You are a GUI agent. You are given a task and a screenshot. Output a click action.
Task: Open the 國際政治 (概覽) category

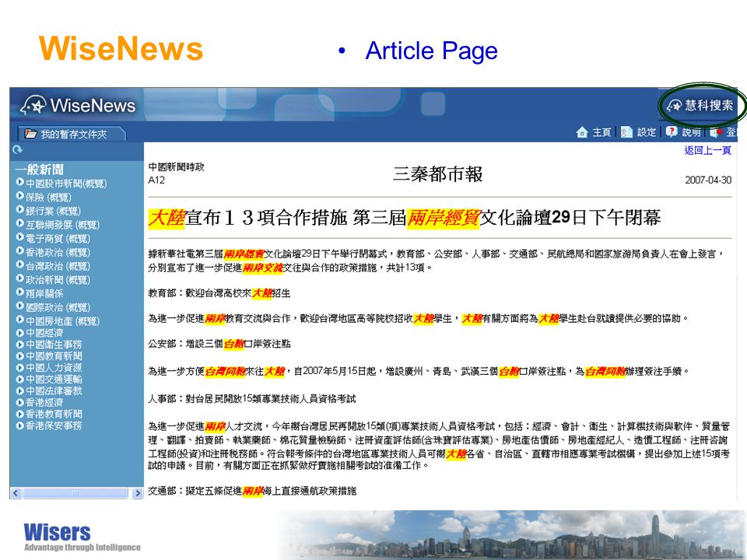(58, 307)
